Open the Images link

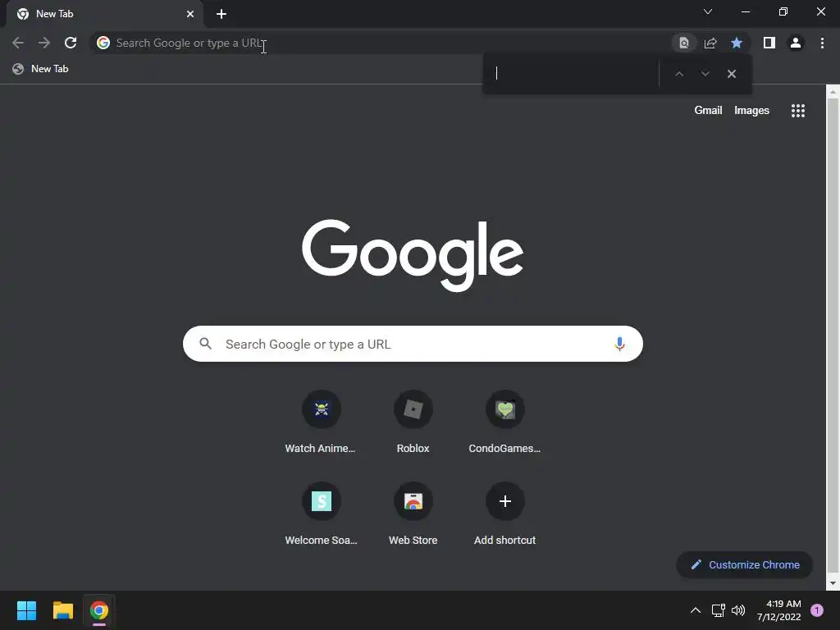751,111
